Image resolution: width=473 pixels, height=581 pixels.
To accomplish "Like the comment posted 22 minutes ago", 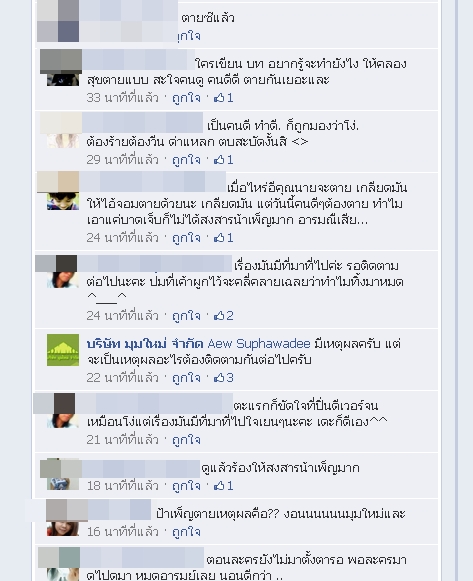I will pyautogui.click(x=186, y=378).
